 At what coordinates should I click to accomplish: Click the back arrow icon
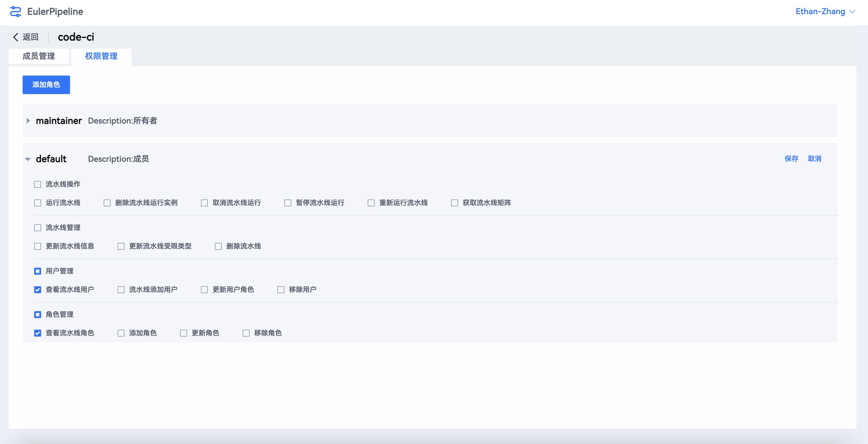coord(16,37)
